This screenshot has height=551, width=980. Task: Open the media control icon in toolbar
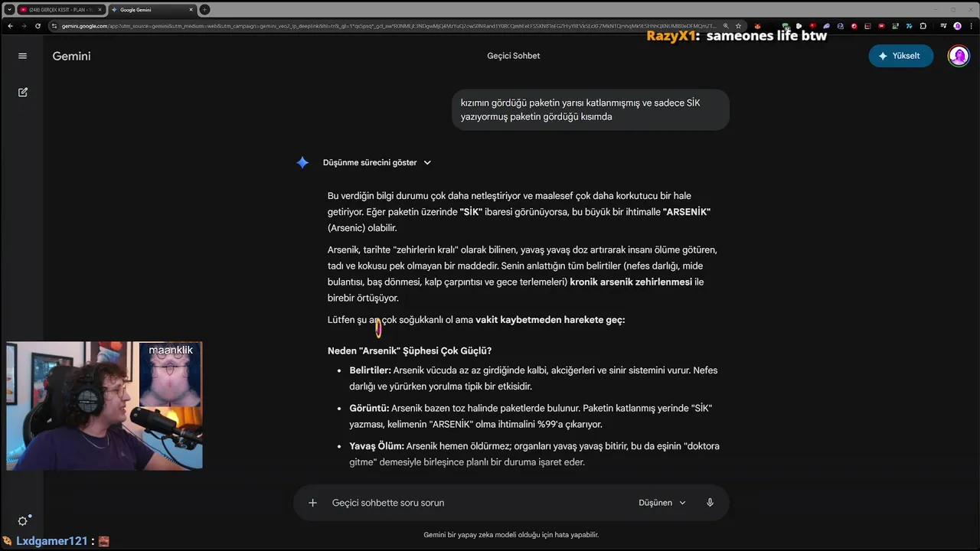pos(943,26)
